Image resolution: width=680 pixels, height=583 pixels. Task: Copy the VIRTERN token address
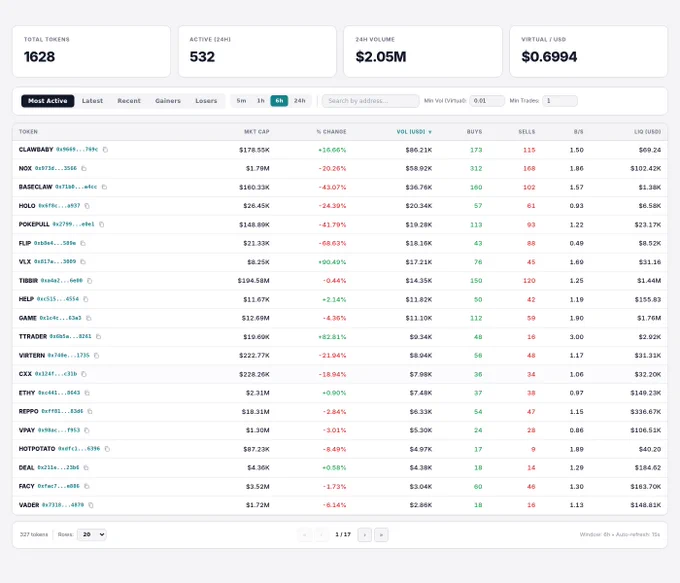pos(96,355)
